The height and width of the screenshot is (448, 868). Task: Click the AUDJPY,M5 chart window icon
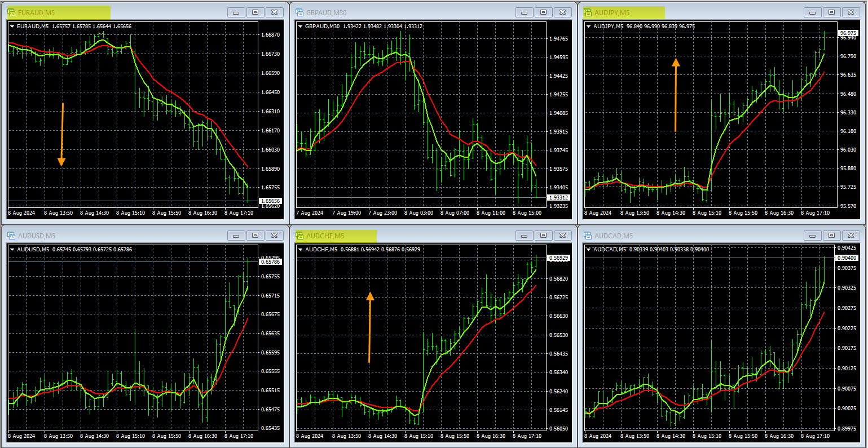[588, 12]
